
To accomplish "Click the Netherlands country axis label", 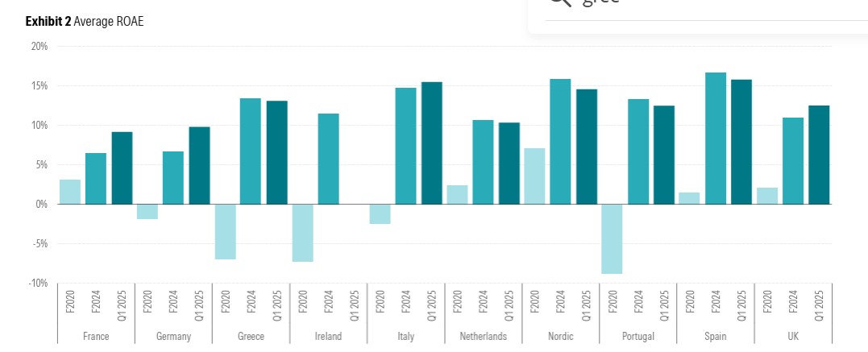I will pos(483,336).
